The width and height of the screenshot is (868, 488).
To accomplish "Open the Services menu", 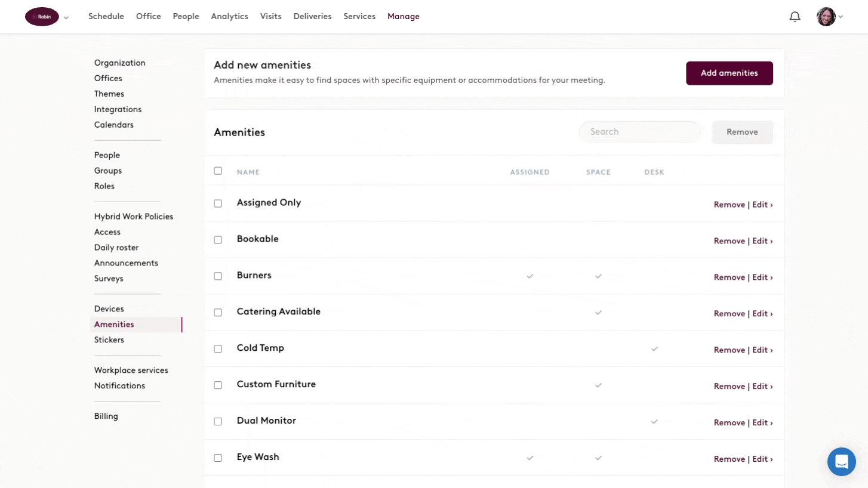I will (x=359, y=17).
